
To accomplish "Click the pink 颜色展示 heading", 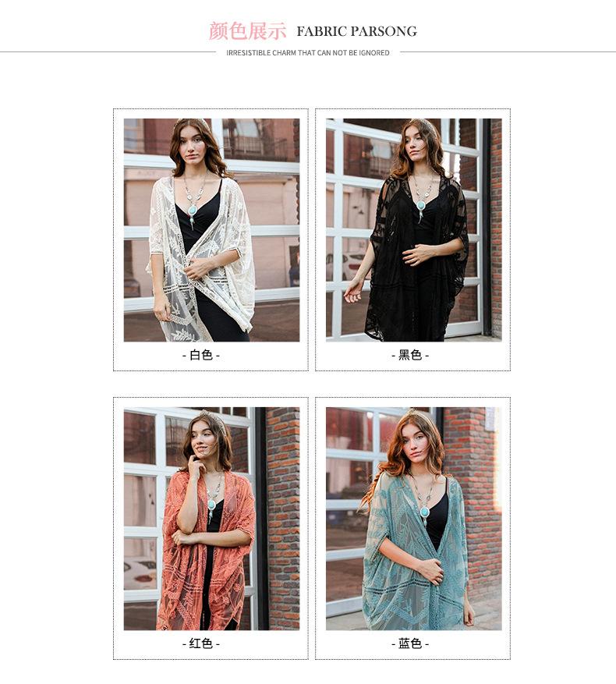I will 247,31.
